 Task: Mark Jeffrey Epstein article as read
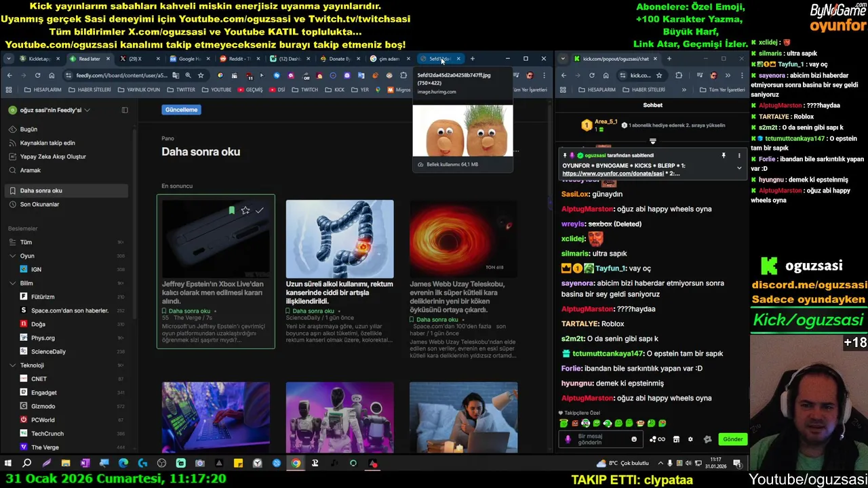pyautogui.click(x=259, y=211)
